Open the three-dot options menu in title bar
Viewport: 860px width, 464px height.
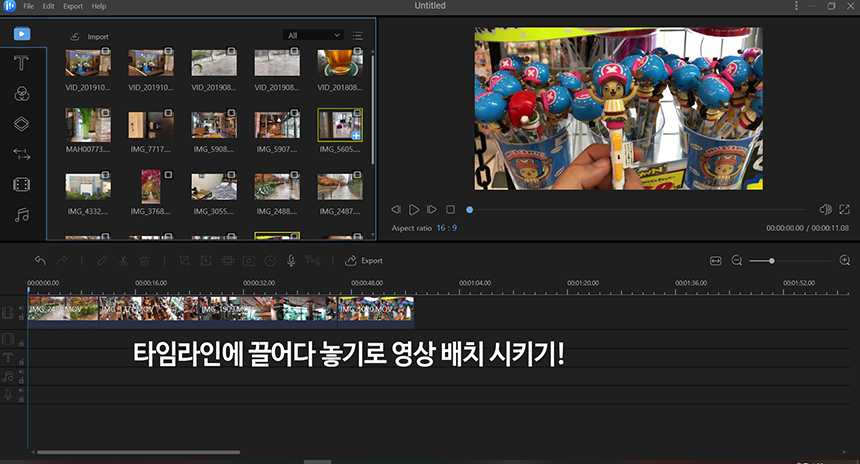[x=796, y=5]
